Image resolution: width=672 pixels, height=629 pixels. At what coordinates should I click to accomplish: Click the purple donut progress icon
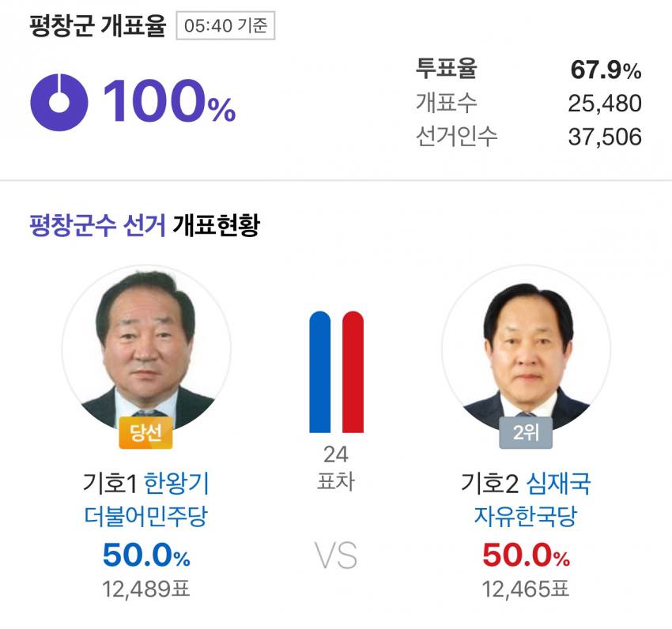(59, 102)
